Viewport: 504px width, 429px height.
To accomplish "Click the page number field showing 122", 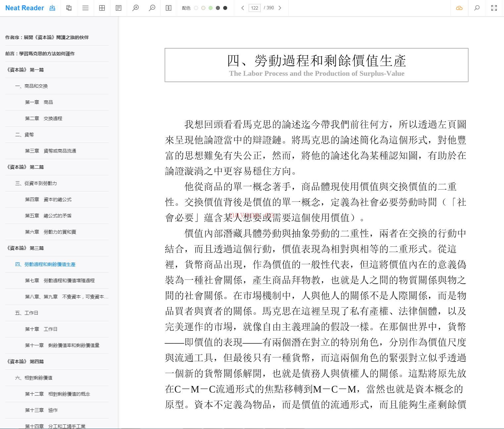I will (x=255, y=8).
